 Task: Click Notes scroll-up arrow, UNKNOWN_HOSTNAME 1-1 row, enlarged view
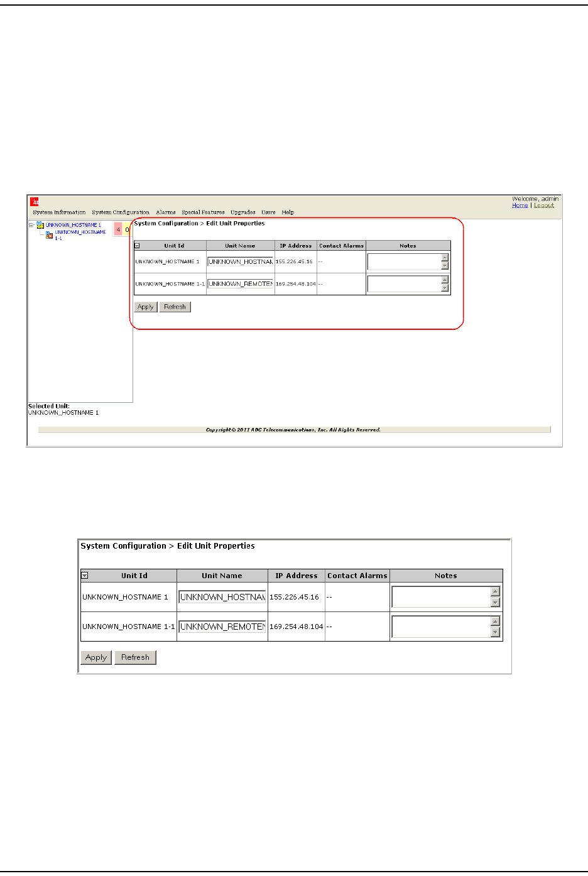tap(496, 621)
